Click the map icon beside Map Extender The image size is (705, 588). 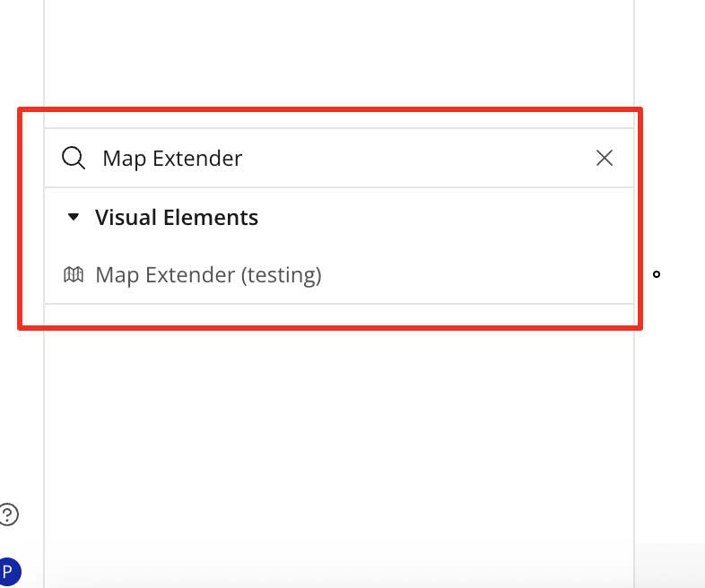(74, 275)
